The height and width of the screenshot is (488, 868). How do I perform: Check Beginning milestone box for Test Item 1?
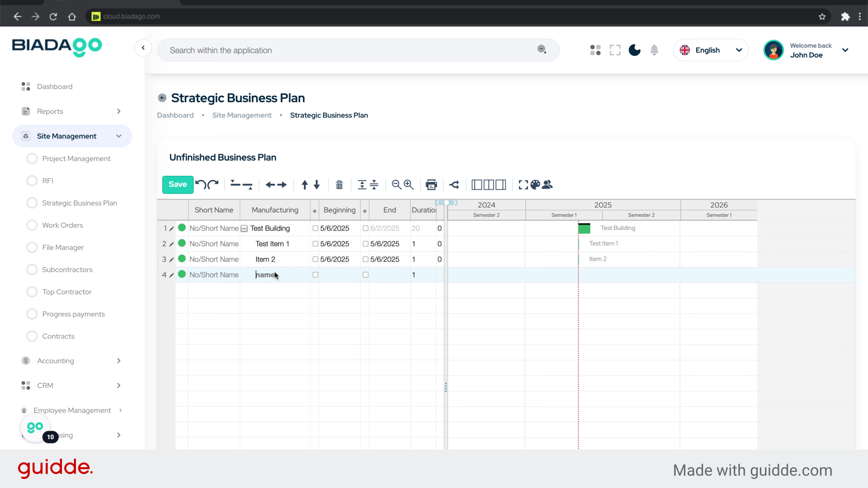click(x=316, y=244)
